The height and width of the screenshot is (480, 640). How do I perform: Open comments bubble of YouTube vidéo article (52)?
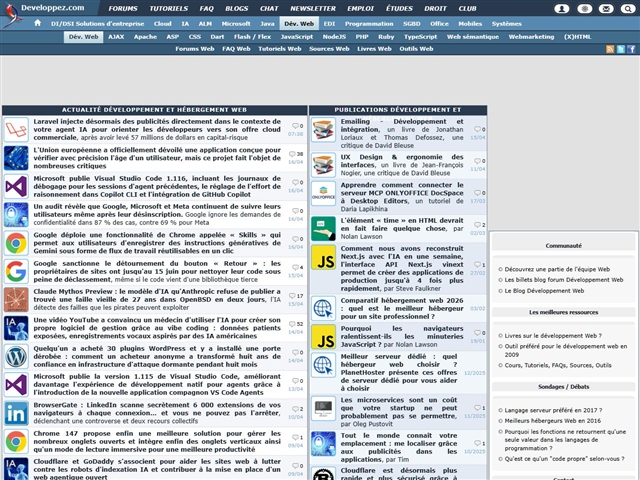click(296, 324)
